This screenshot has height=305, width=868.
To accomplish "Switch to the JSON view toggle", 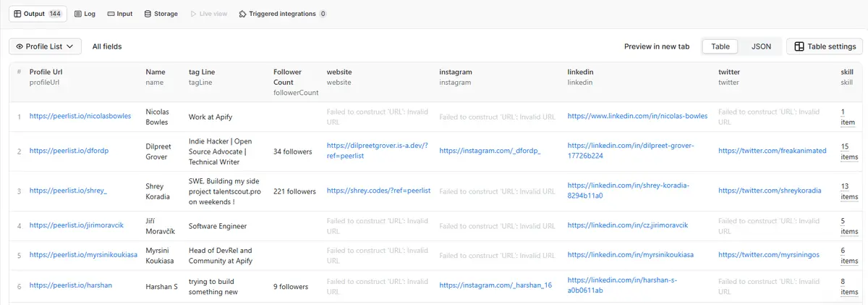I will 761,46.
